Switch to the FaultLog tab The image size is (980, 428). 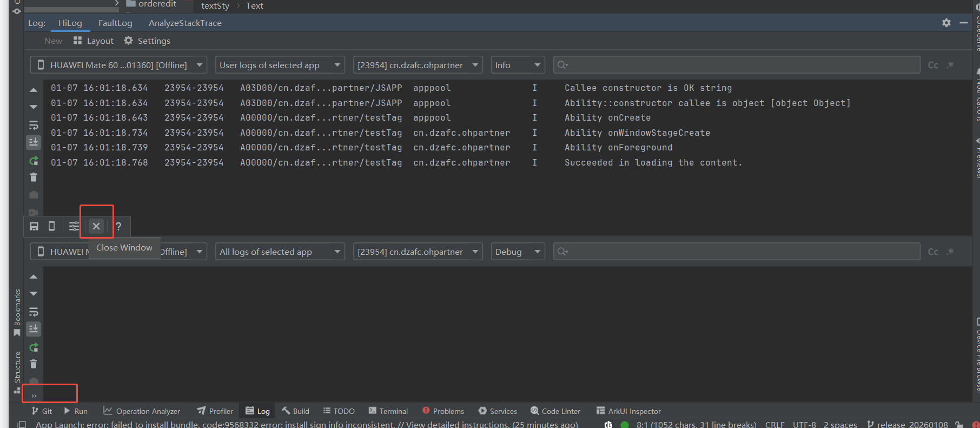115,23
